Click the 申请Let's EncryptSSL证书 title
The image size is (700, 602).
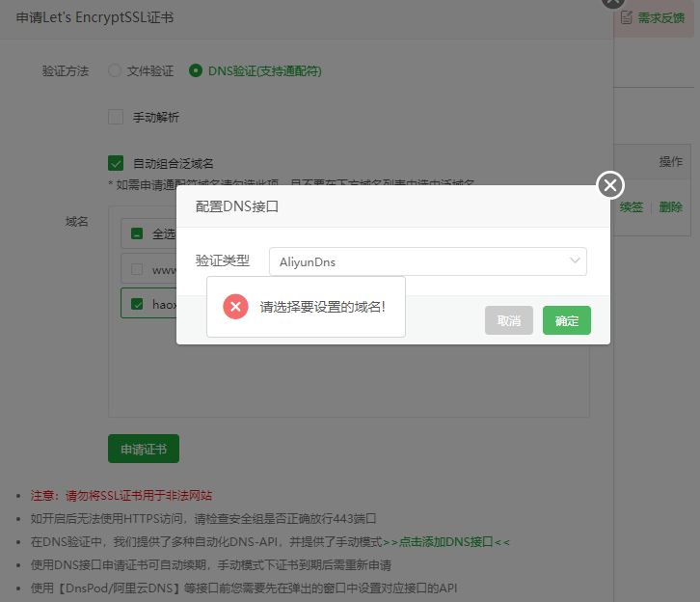pos(94,17)
